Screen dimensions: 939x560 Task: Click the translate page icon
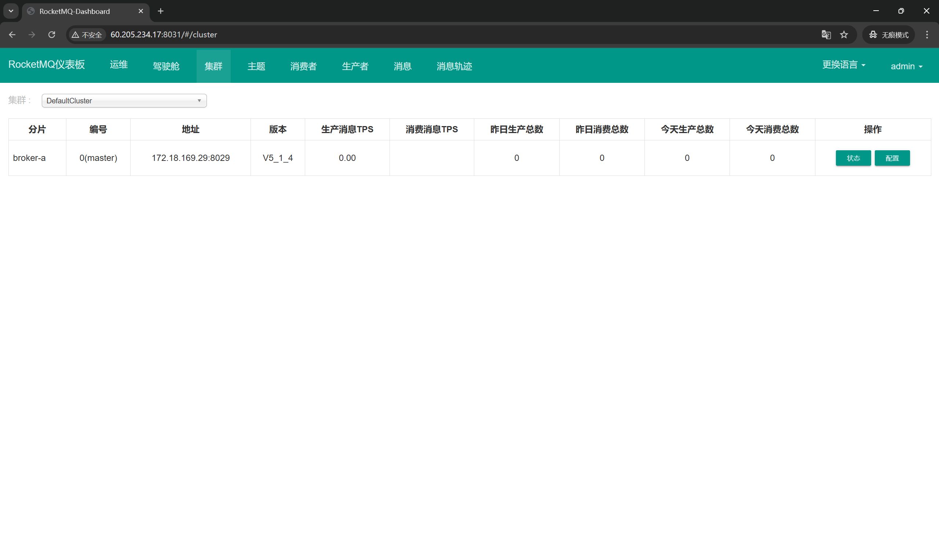coord(826,35)
